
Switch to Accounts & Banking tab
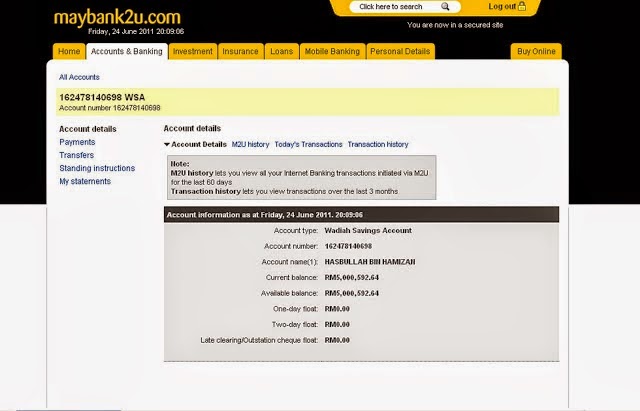click(127, 51)
